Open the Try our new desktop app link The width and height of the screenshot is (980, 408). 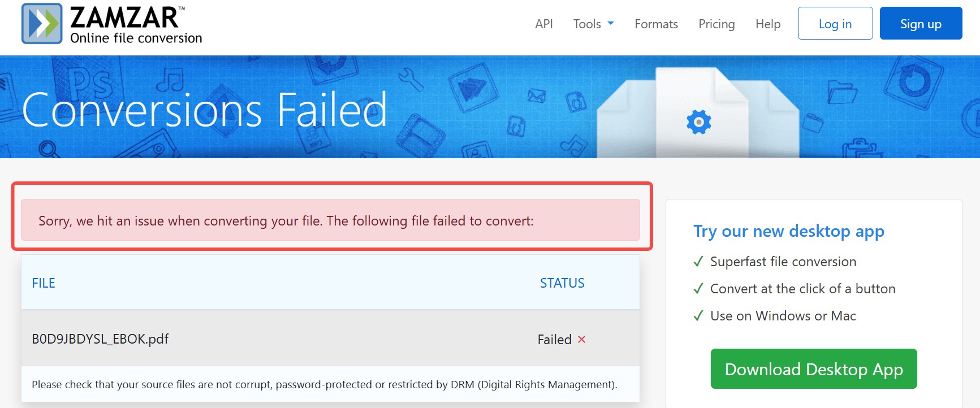tap(789, 231)
